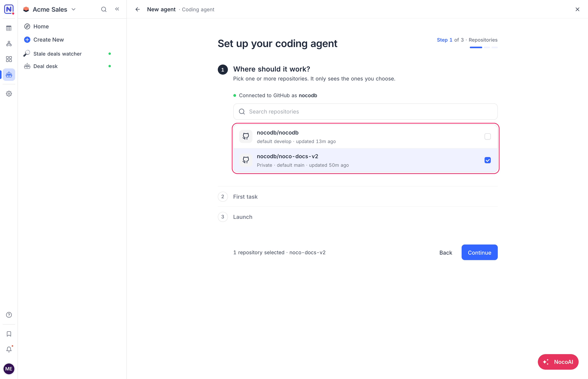Open the help question mark icon
The width and height of the screenshot is (588, 379).
point(9,315)
